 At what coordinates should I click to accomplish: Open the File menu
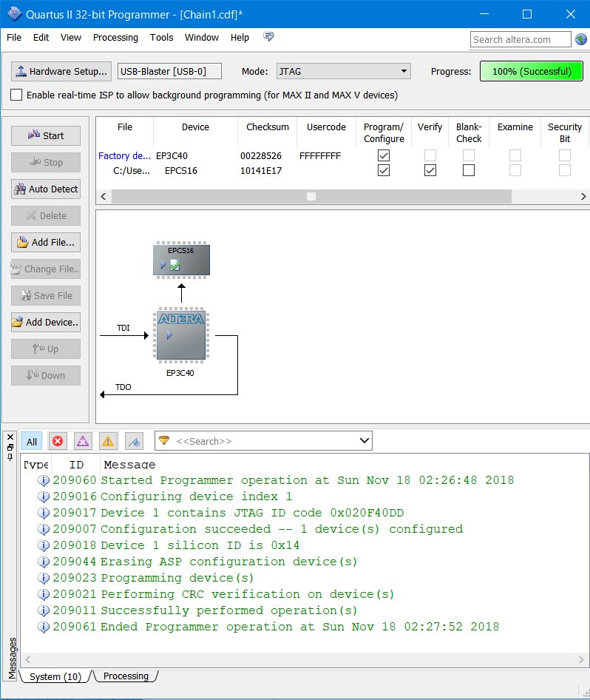[x=14, y=38]
